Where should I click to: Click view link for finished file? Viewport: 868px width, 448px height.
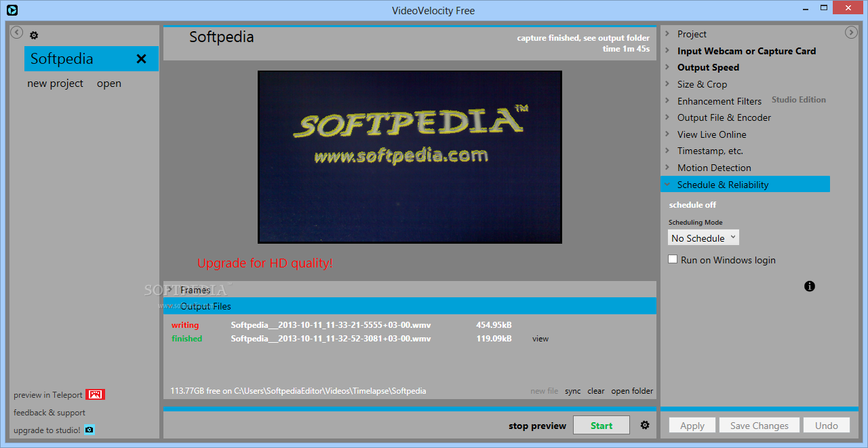(x=540, y=339)
